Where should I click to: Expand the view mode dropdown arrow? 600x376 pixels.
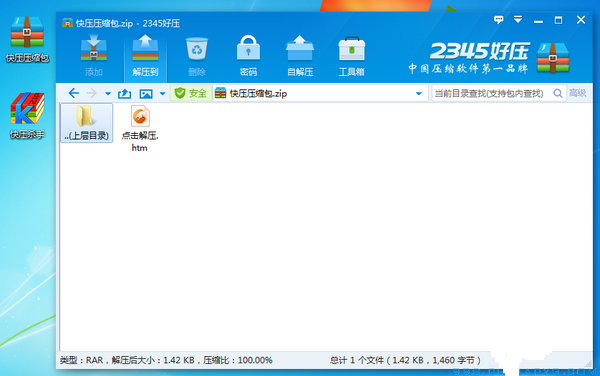click(x=162, y=94)
